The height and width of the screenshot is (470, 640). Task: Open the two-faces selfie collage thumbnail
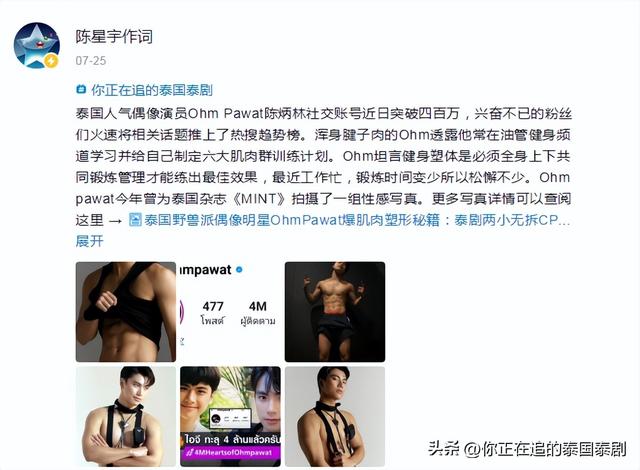tap(230, 417)
